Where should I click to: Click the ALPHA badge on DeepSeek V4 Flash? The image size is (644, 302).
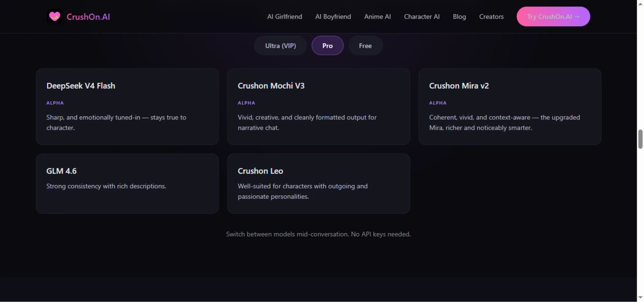(55, 103)
